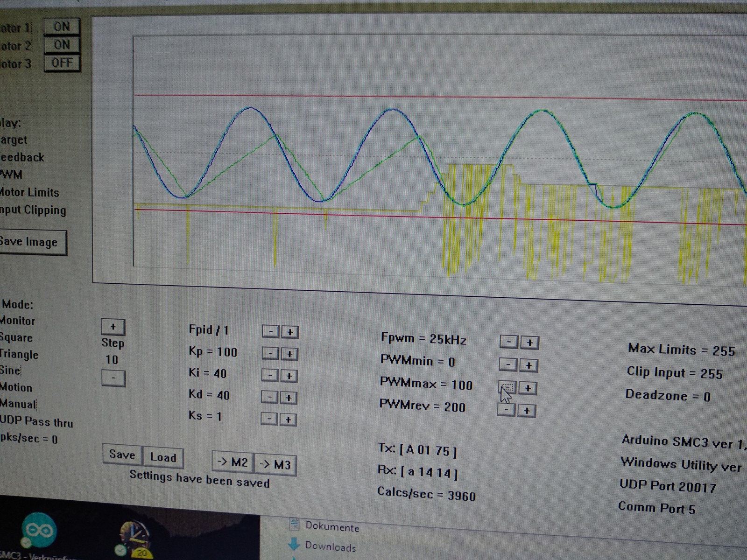Increase Ki with its plus button

coord(289,376)
